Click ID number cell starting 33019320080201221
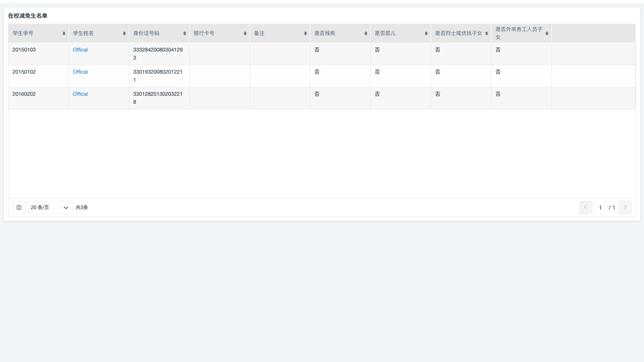 pos(158,76)
